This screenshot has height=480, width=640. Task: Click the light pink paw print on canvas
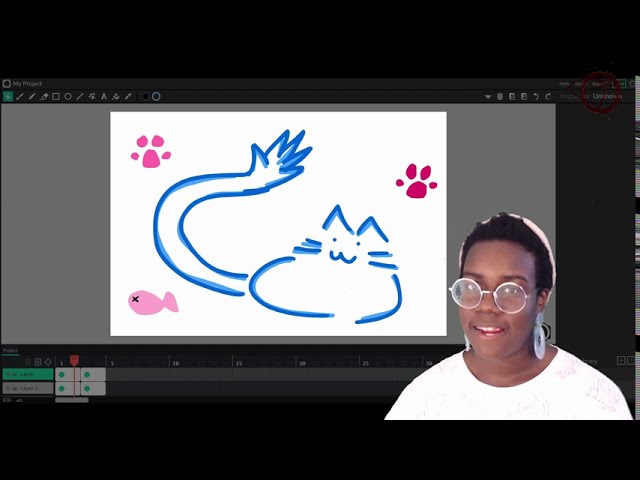click(151, 151)
